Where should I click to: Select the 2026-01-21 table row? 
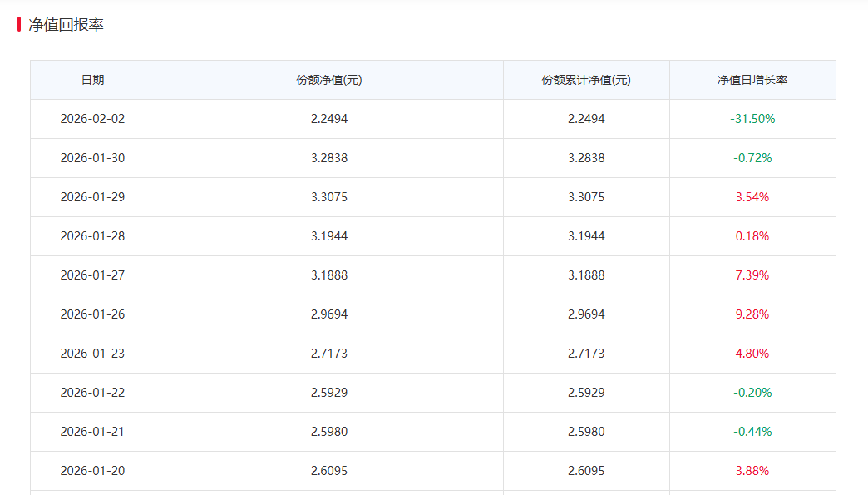pos(432,432)
